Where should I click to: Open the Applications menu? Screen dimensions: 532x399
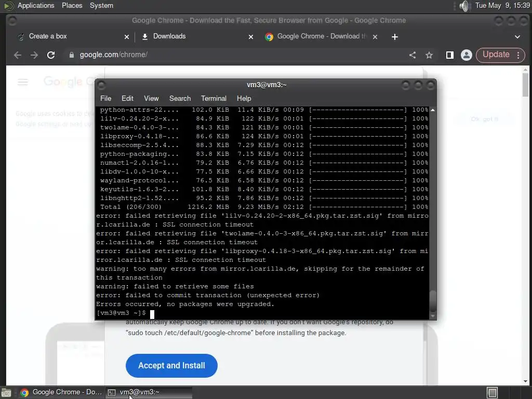coord(36,5)
